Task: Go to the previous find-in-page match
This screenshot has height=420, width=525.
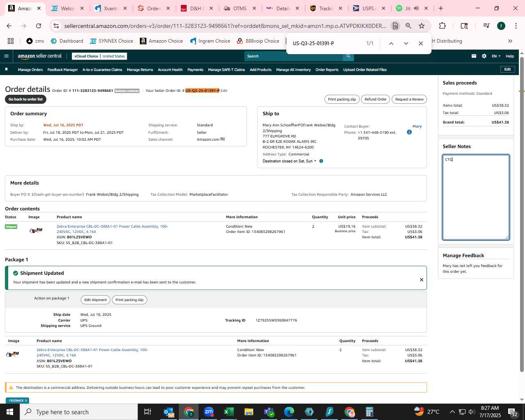Action: tap(391, 43)
